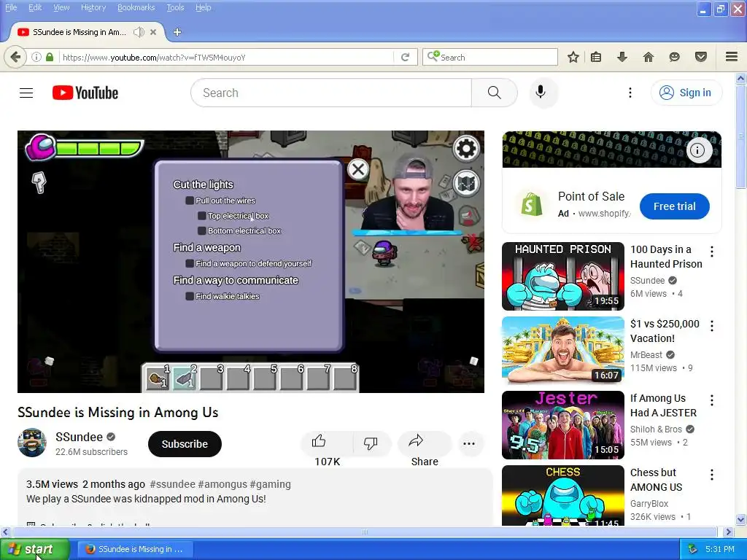The height and width of the screenshot is (560, 747).
Task: Start voice search with the microphone icon
Action: pos(541,92)
